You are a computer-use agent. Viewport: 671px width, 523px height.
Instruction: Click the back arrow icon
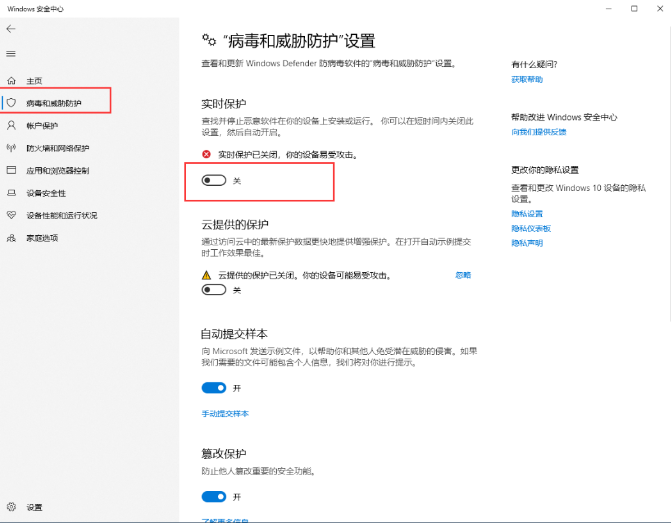click(11, 29)
